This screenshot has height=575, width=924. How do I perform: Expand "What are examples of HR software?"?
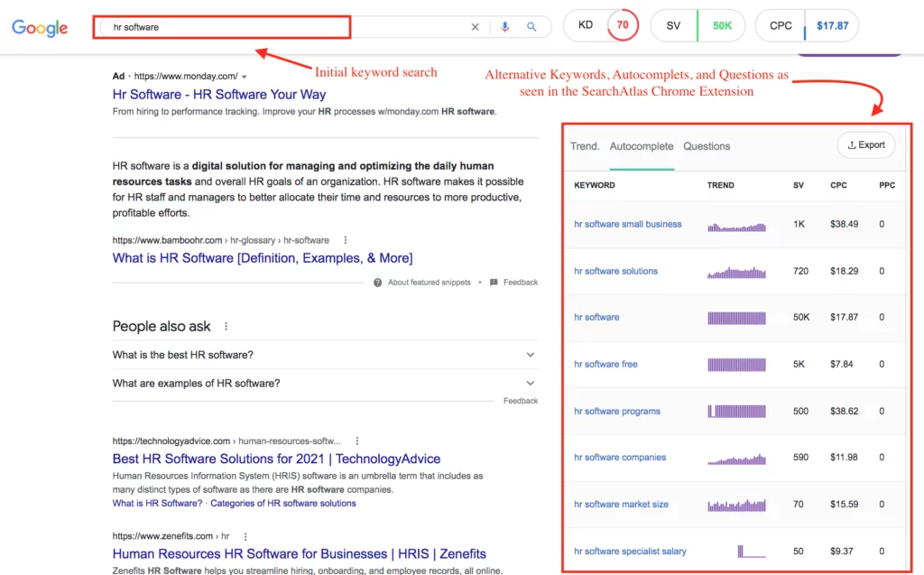tap(530, 382)
